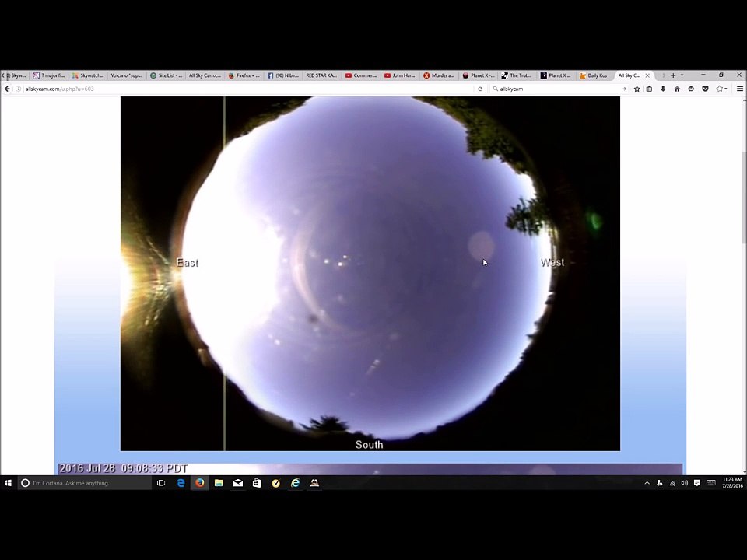Open the taskbar clock and calendar
This screenshot has height=560, width=747.
tap(731, 482)
